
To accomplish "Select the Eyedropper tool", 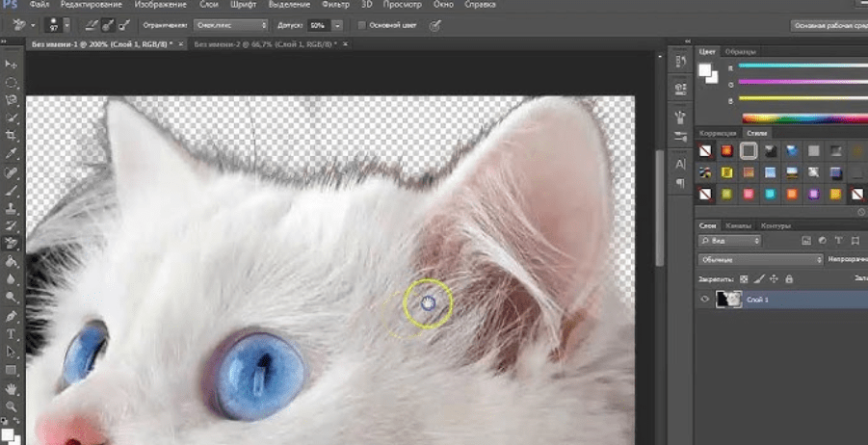I will pyautogui.click(x=11, y=154).
